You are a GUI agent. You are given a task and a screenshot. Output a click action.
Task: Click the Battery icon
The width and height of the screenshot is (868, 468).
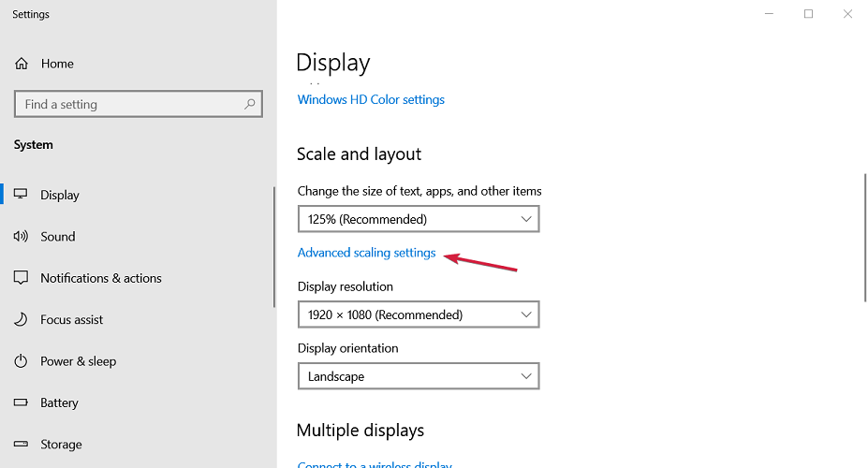point(21,402)
